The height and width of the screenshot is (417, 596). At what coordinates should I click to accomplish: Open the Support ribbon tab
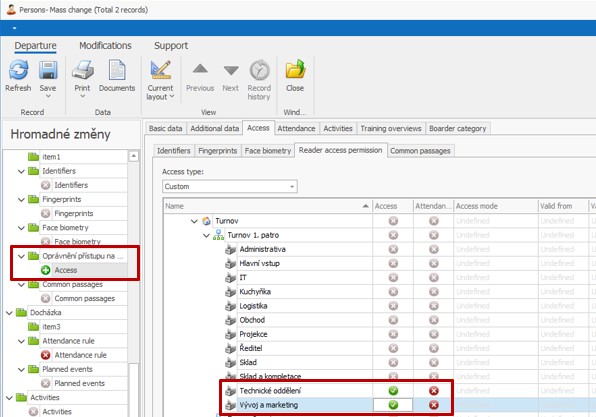[171, 46]
